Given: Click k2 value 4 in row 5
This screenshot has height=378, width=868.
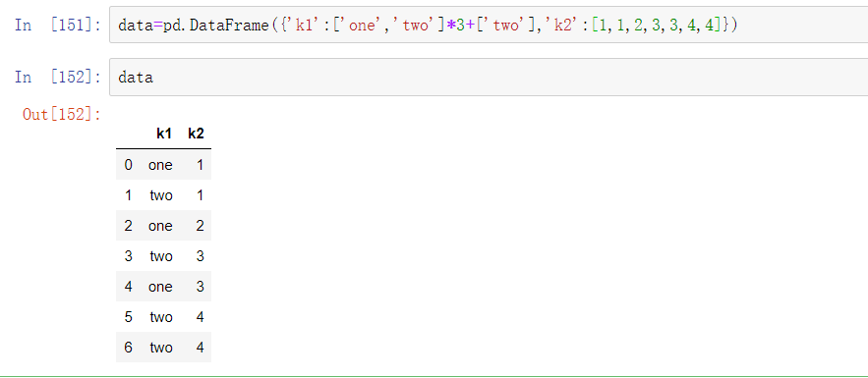Looking at the screenshot, I should (x=201, y=317).
